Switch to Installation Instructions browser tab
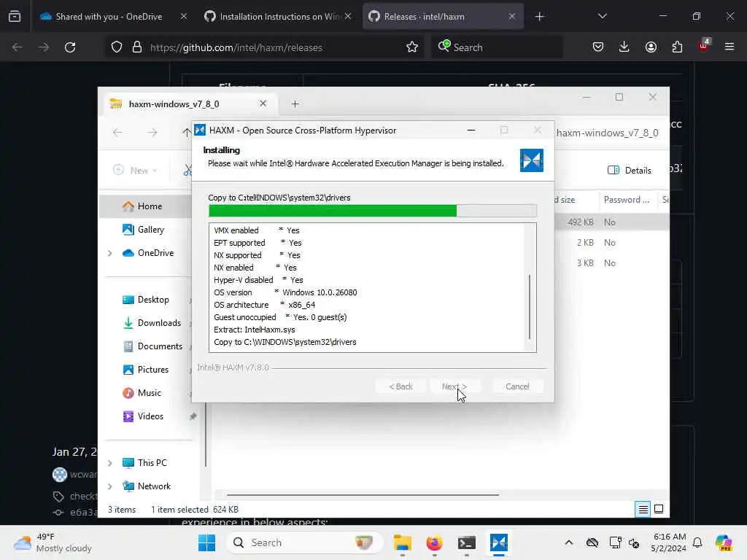Image resolution: width=747 pixels, height=560 pixels. point(278,17)
